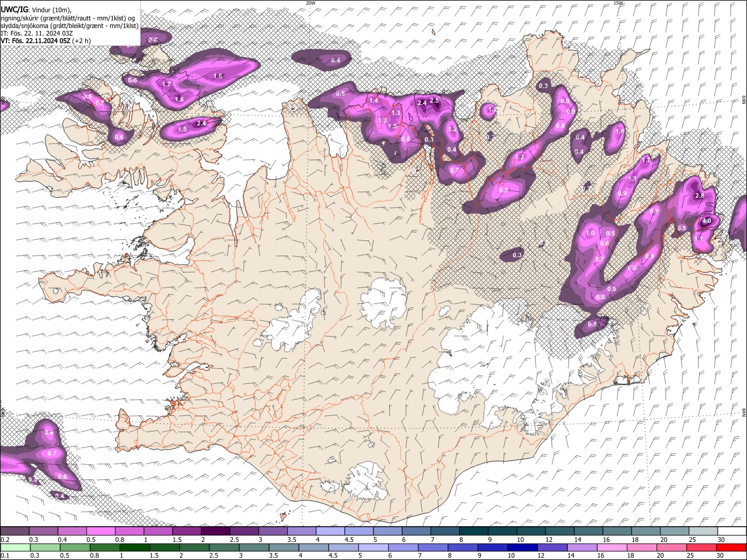The image size is (747, 560).
Task: Click the '64N' latitude label on the right edge
Action: pyautogui.click(x=744, y=412)
